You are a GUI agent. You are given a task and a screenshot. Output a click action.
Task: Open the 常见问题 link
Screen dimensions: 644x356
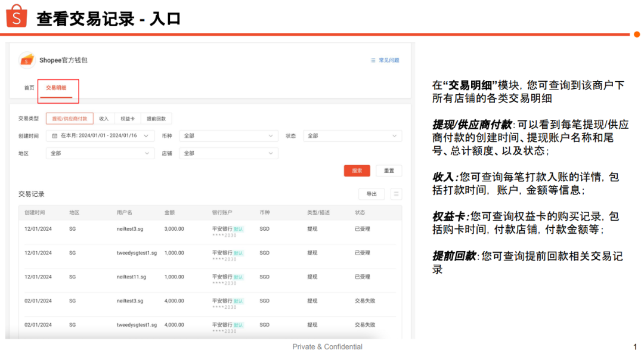click(x=389, y=60)
